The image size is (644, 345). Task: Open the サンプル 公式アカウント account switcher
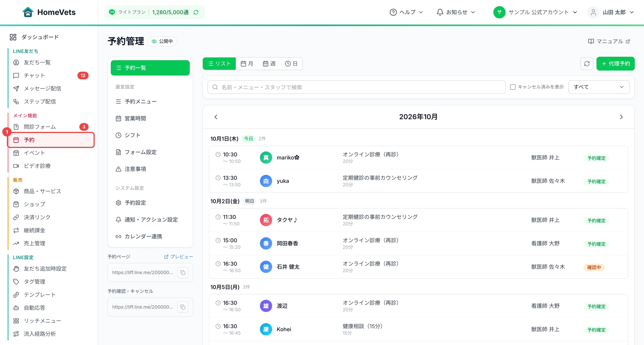[535, 12]
